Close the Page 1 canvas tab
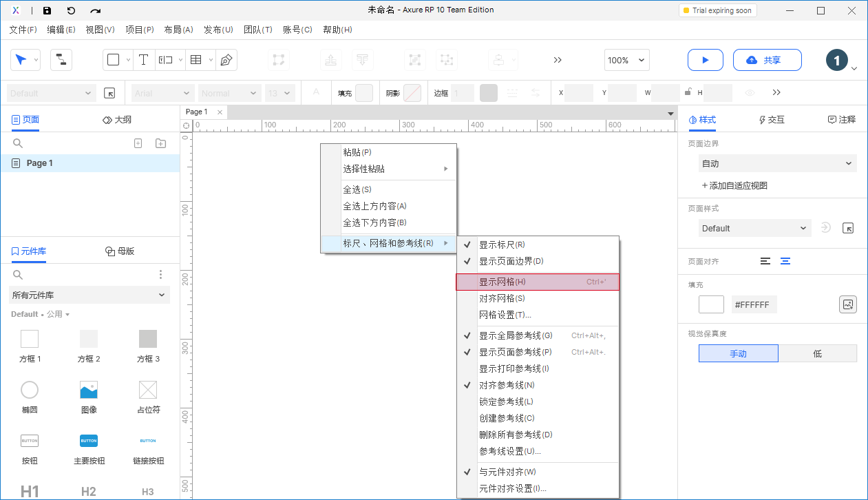Image resolution: width=868 pixels, height=500 pixels. (220, 112)
